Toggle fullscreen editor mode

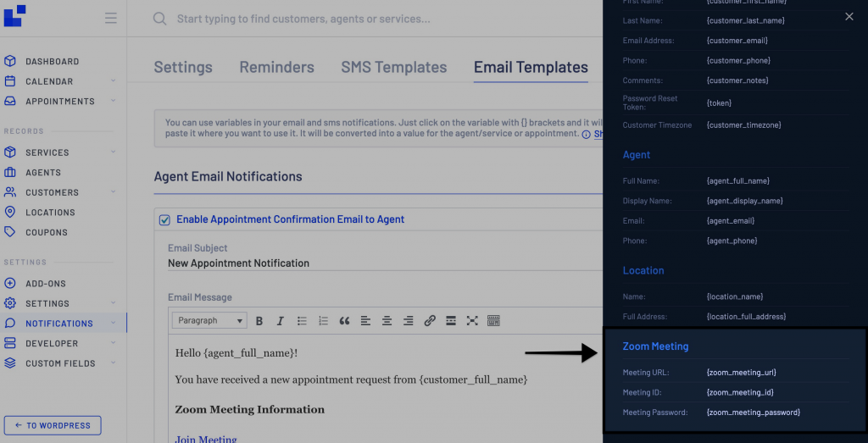coord(471,321)
